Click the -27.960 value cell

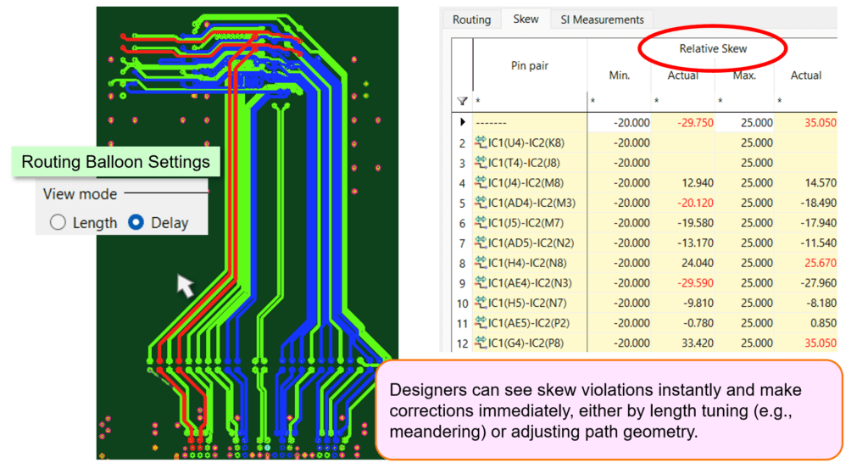click(818, 283)
